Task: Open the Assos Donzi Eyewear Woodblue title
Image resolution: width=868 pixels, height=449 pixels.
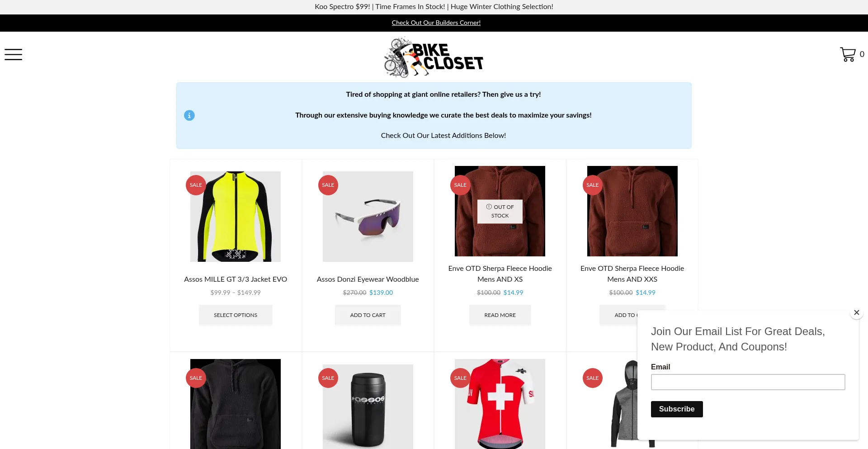Action: point(368,279)
